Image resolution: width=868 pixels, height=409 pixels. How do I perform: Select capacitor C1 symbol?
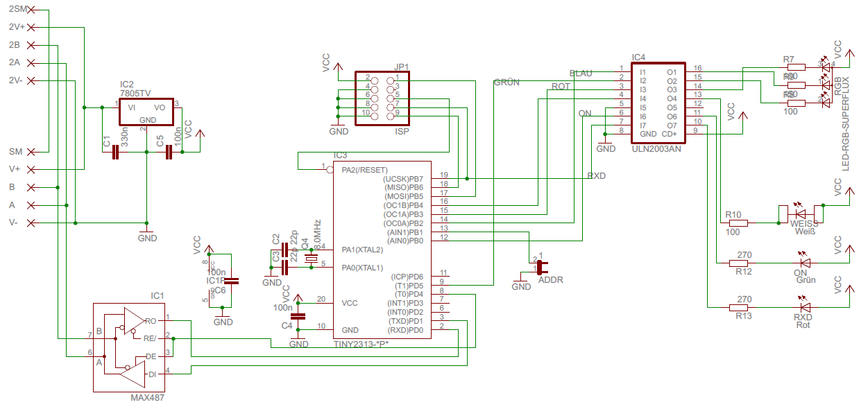117,153
